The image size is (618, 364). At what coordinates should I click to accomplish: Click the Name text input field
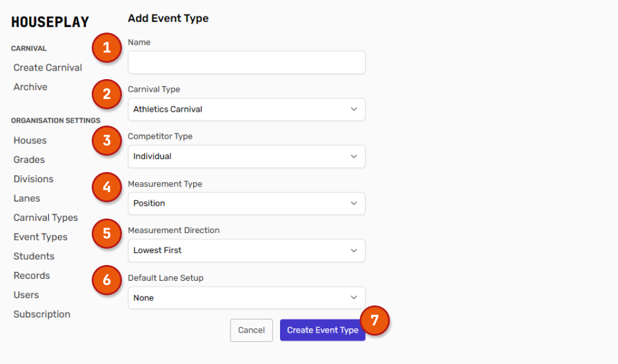pyautogui.click(x=246, y=62)
